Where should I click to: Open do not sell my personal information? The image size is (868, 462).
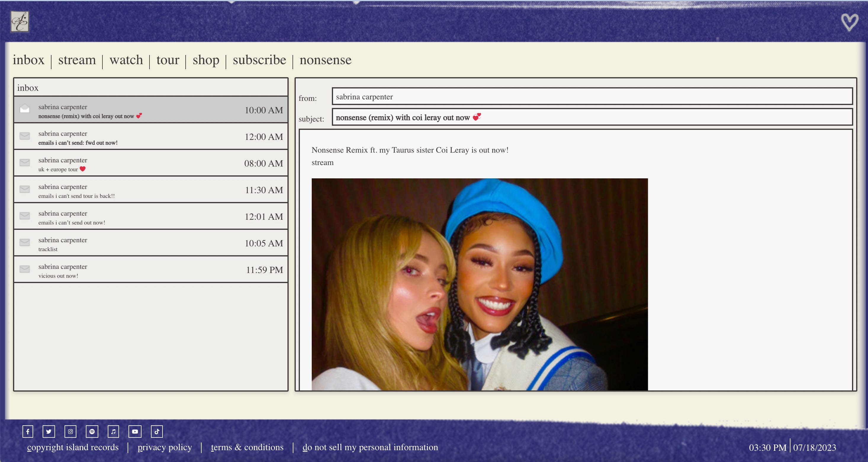tap(370, 448)
